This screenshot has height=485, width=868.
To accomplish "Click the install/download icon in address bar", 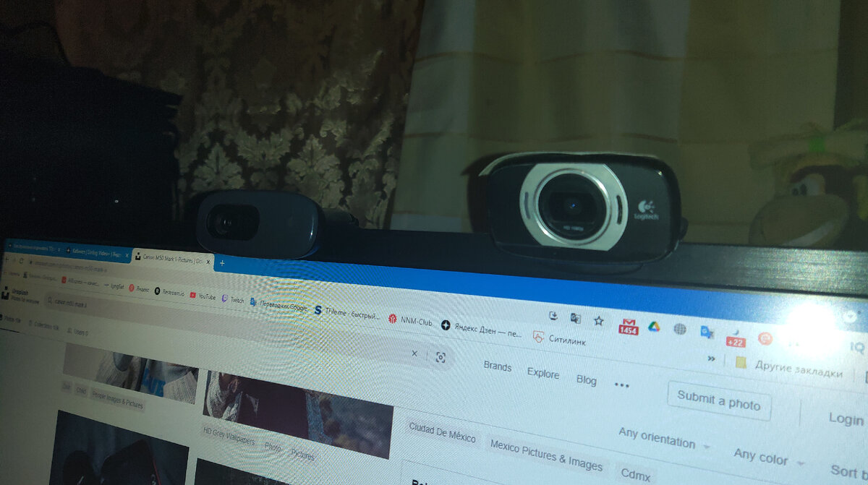I will [x=553, y=315].
